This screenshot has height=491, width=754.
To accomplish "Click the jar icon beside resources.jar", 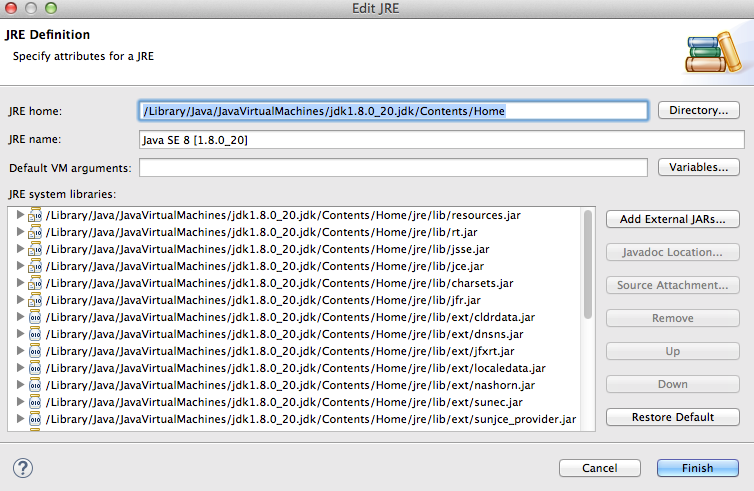I will click(36, 215).
